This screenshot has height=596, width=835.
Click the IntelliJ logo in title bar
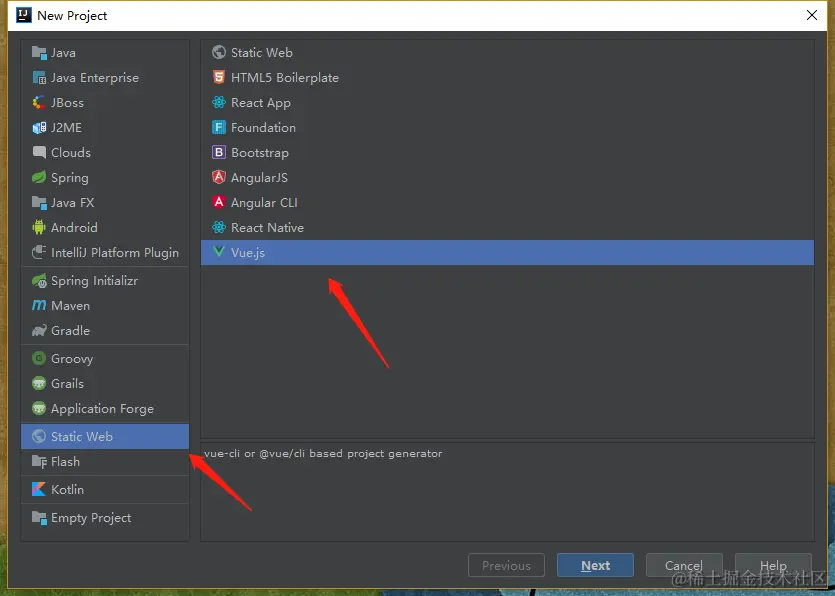point(24,15)
